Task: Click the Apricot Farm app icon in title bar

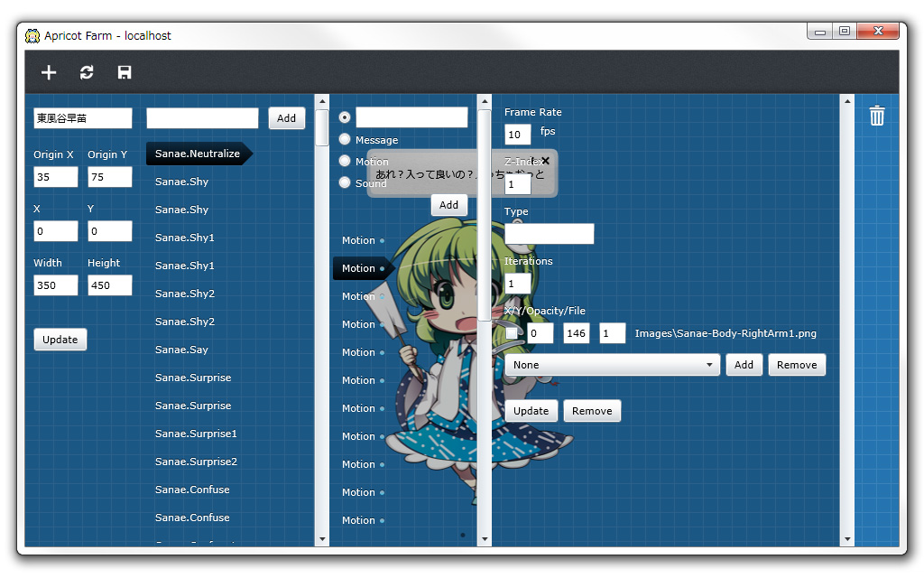Action: (x=32, y=36)
